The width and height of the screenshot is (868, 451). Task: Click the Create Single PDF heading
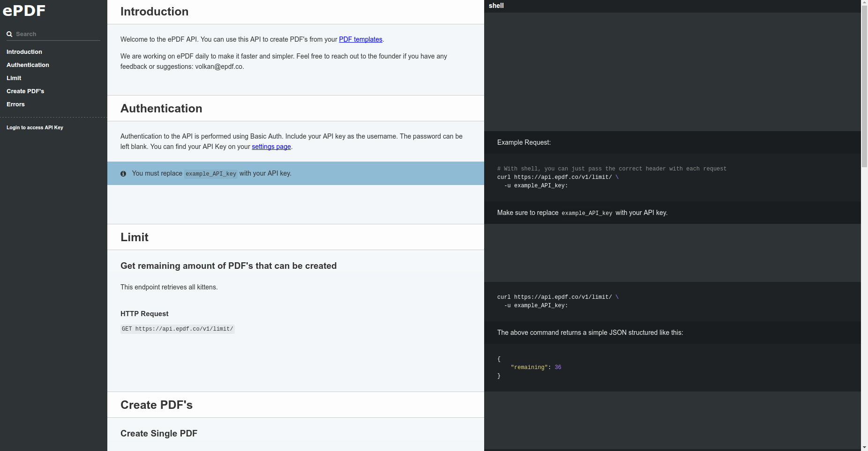159,434
